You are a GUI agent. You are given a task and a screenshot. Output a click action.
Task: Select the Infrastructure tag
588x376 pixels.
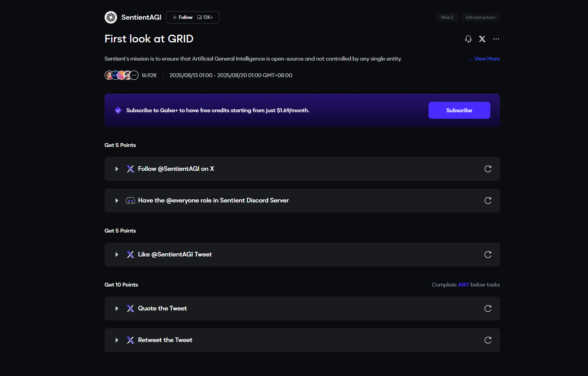tap(480, 17)
